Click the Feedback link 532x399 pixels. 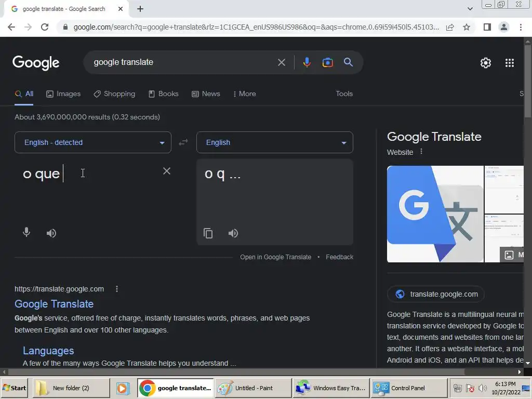pyautogui.click(x=339, y=257)
